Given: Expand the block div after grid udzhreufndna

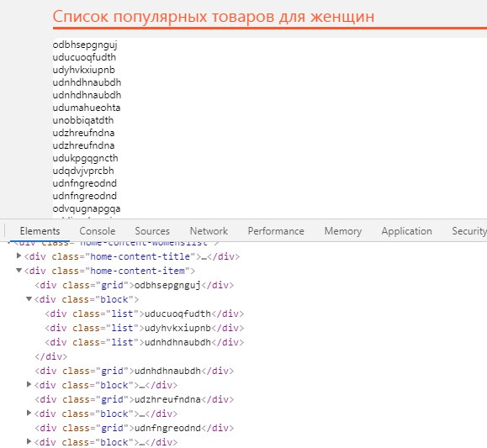Looking at the screenshot, I should 29,413.
